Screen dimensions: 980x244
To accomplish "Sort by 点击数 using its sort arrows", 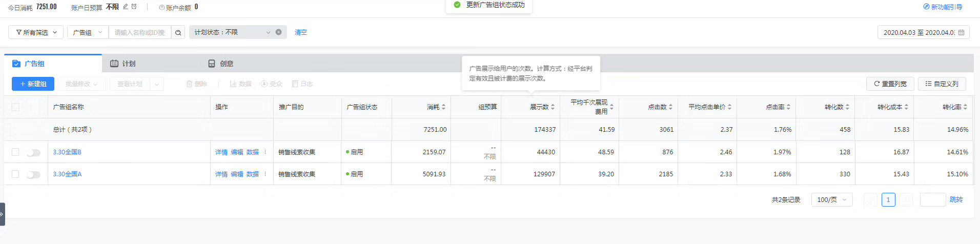I will click(670, 107).
